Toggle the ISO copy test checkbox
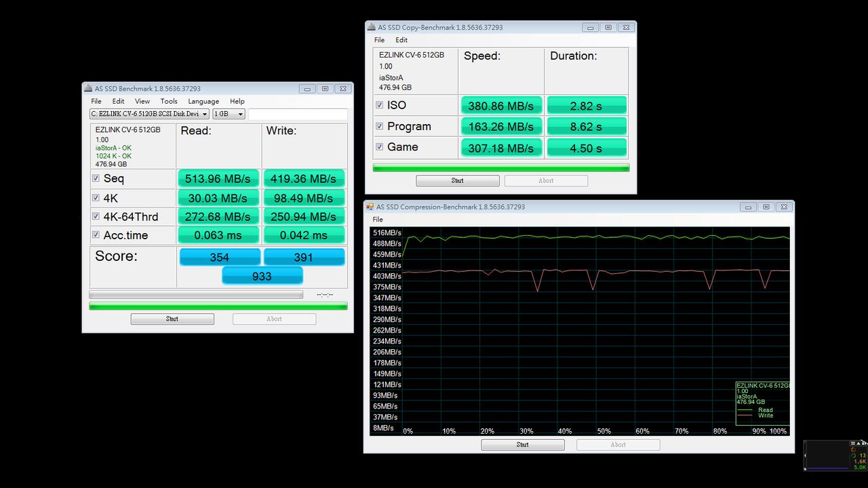 (x=380, y=105)
